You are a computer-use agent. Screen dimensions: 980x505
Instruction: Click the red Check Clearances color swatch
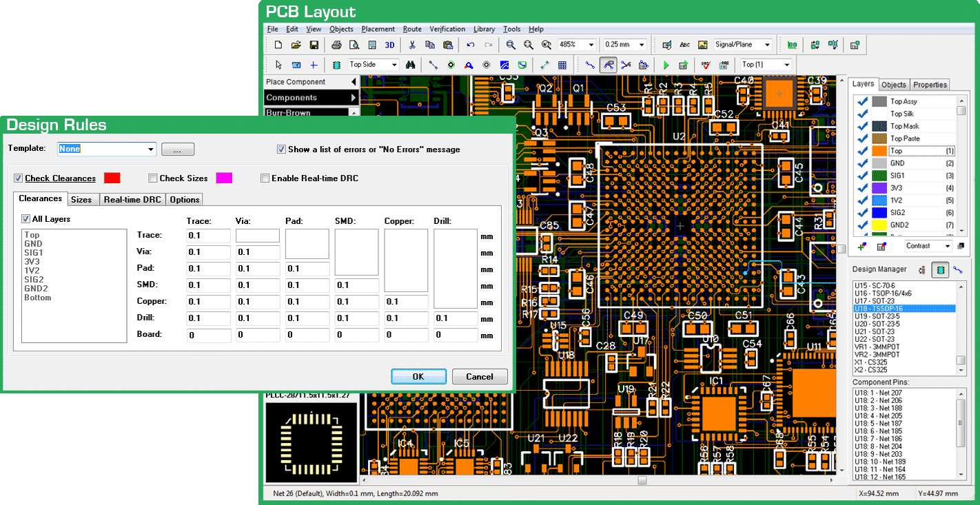(x=112, y=178)
